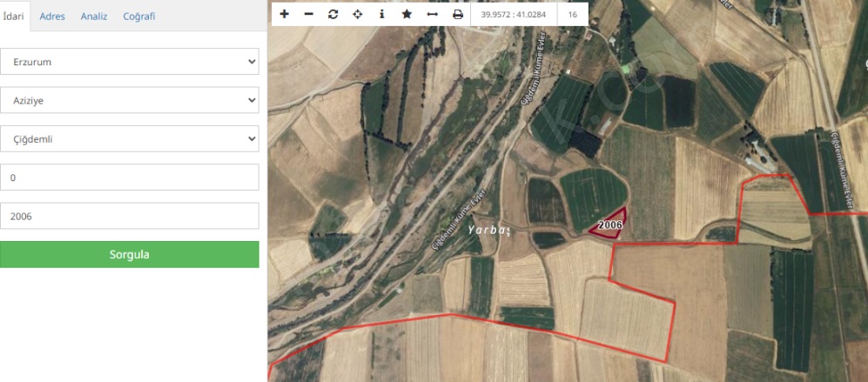The image size is (868, 382).
Task: Expand the Aziziye district dropdown
Action: coord(130,100)
